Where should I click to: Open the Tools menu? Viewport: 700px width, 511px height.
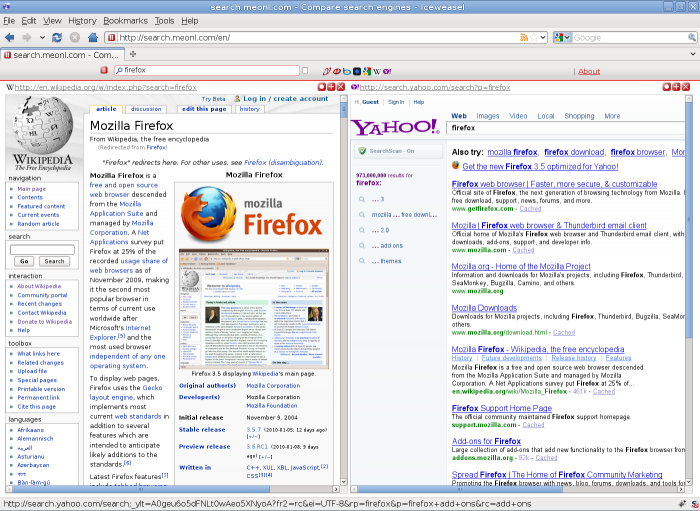pos(164,21)
